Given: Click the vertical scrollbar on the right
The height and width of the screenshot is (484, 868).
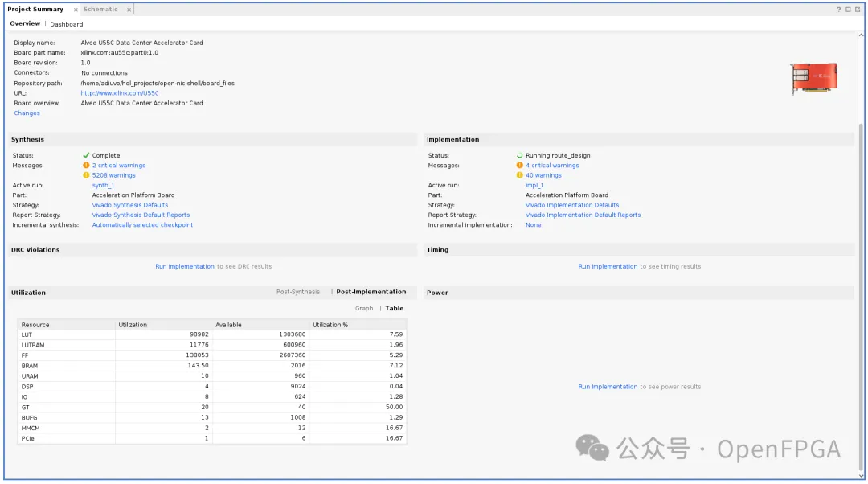Looking at the screenshot, I should (x=862, y=241).
